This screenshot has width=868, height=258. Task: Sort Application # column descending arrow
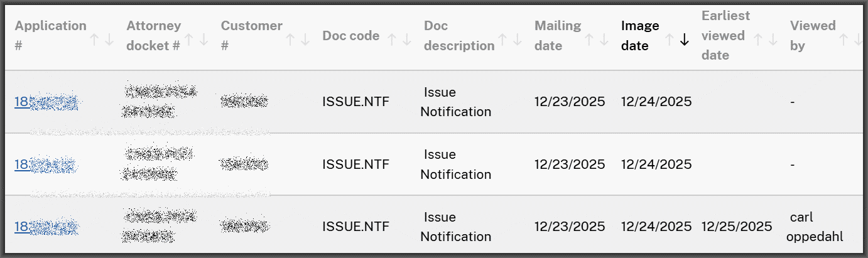tap(109, 40)
